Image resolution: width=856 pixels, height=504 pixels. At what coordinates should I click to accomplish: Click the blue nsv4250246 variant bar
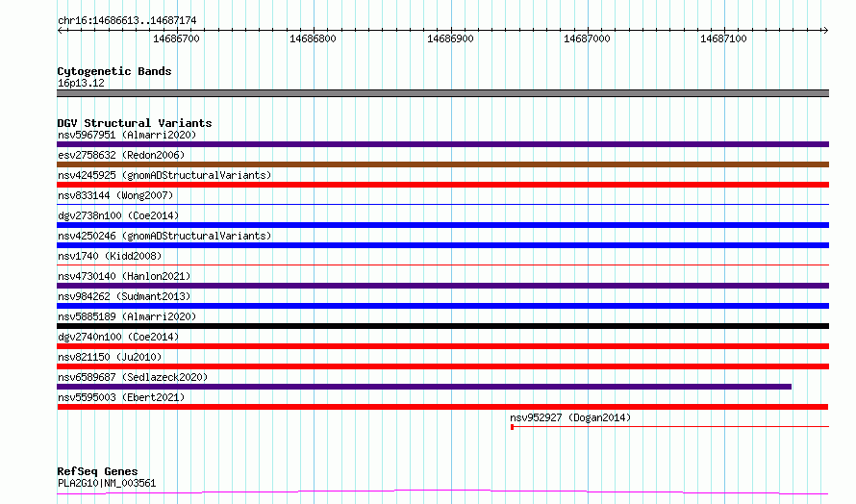[442, 245]
